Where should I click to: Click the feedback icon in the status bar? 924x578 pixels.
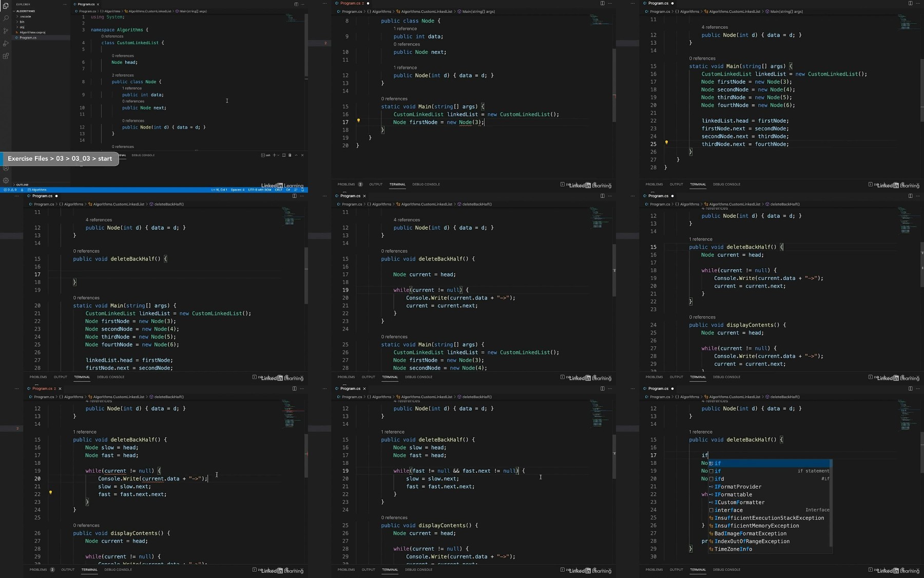coord(296,190)
